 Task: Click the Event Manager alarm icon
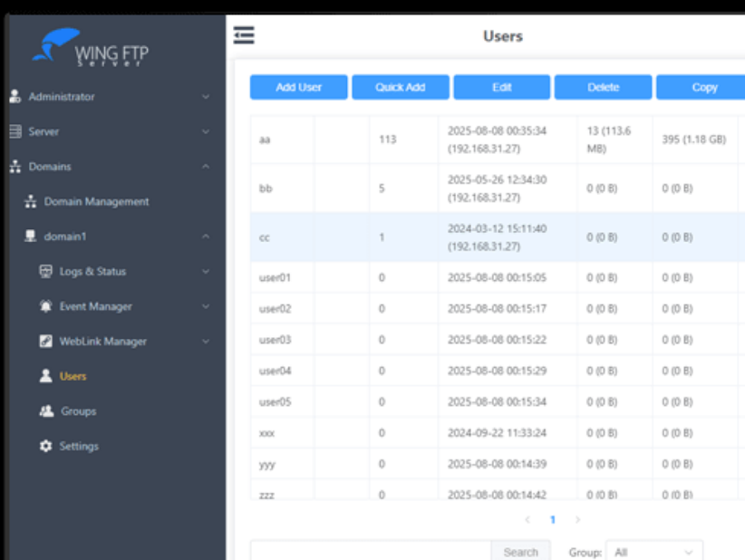(45, 306)
